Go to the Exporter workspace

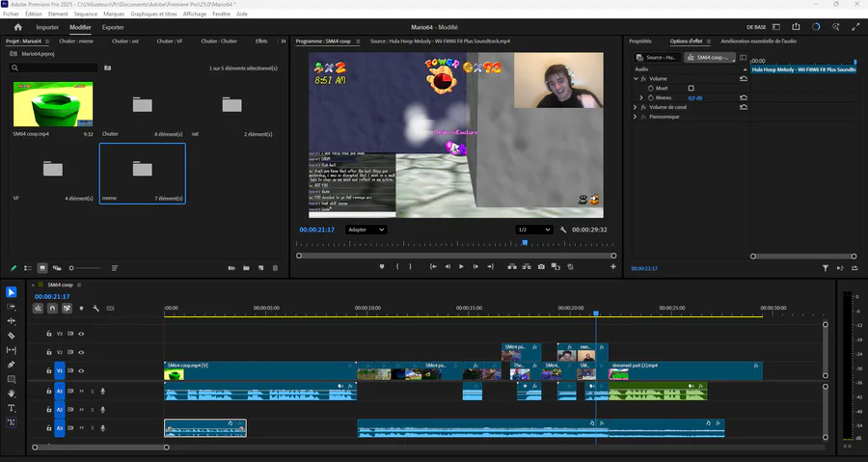(113, 27)
